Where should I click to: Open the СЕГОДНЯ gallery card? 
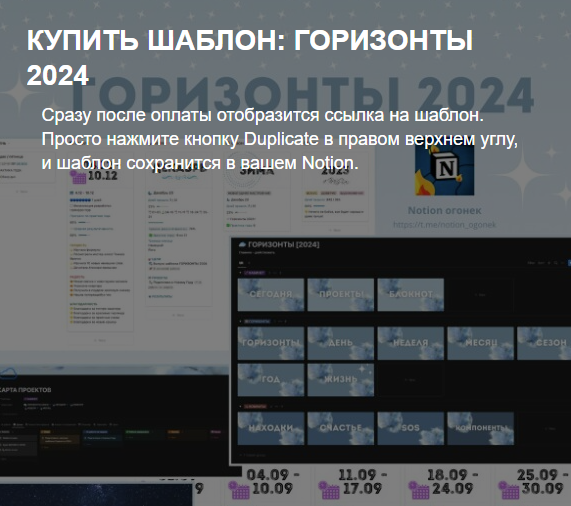(271, 294)
